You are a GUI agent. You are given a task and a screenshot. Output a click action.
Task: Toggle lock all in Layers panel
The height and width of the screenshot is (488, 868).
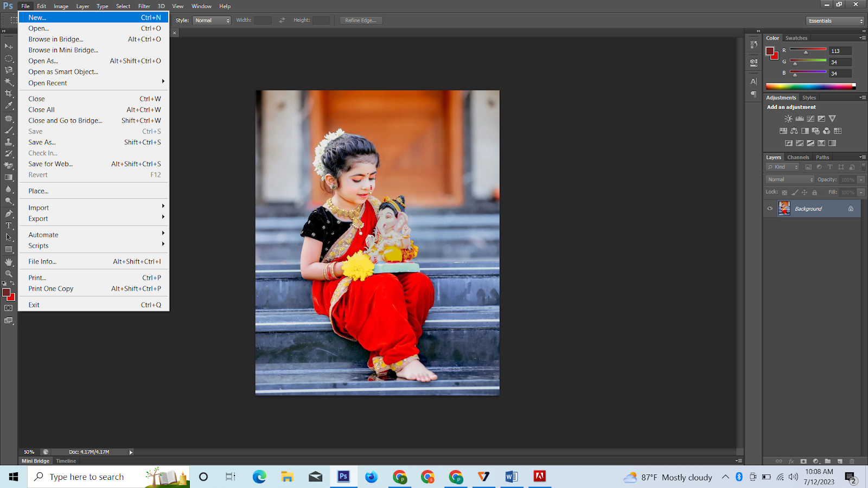(814, 192)
